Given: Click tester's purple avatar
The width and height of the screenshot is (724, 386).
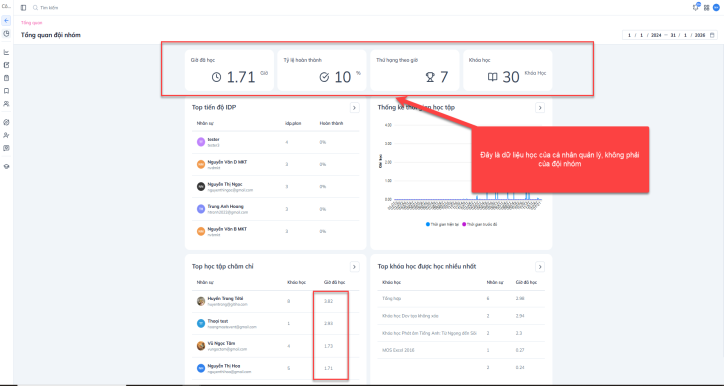Looking at the screenshot, I should point(201,142).
